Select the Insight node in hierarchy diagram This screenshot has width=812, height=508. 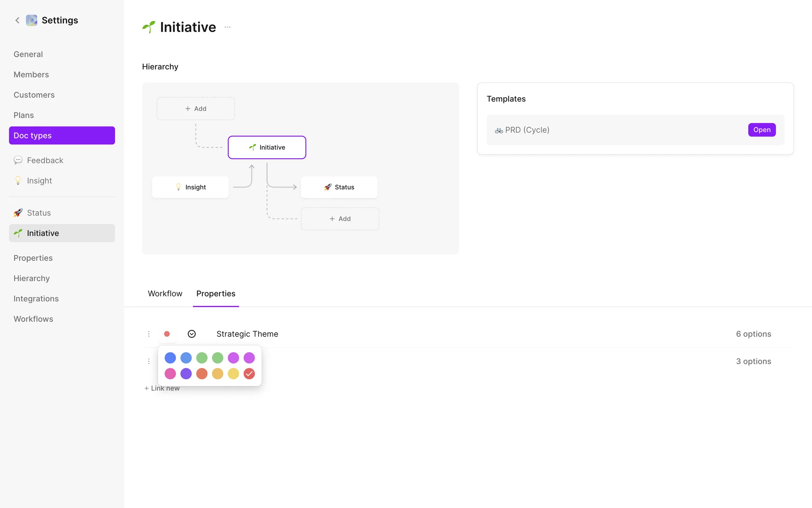[x=190, y=187]
